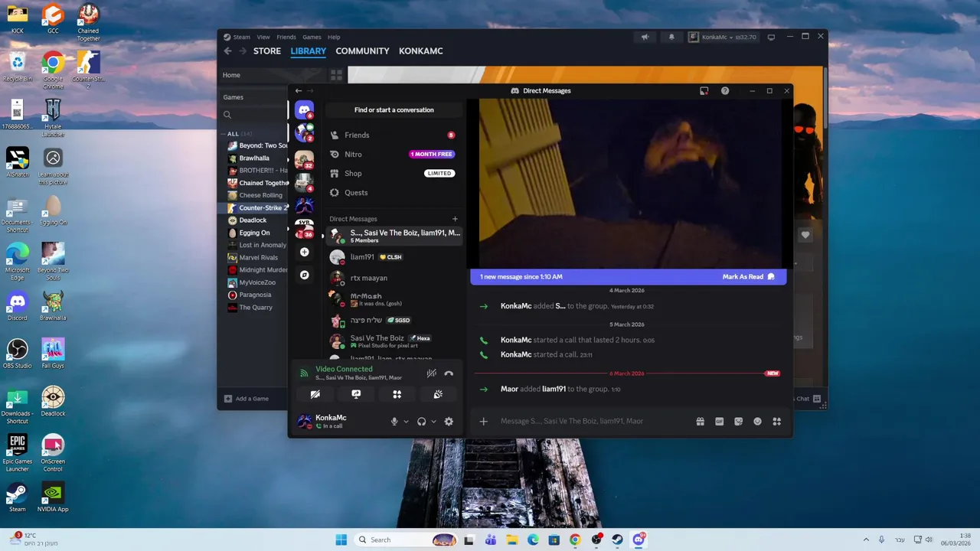Open Nitro page in Discord
The height and width of the screenshot is (551, 980).
(x=394, y=154)
